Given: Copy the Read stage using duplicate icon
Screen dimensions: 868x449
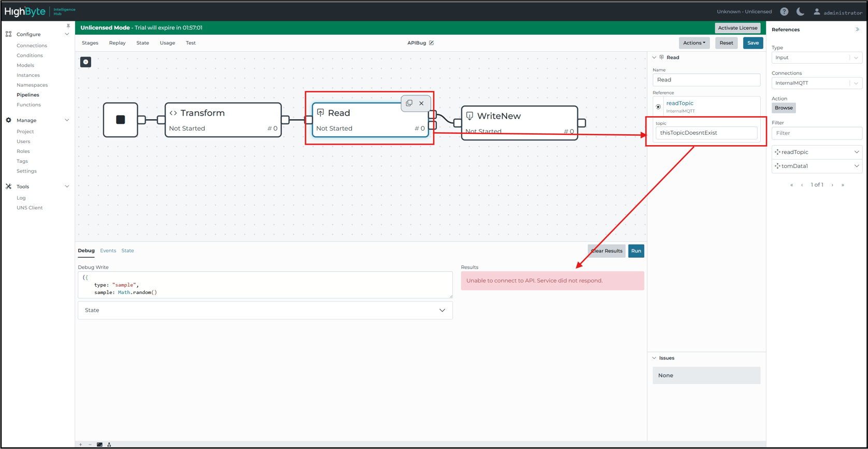Looking at the screenshot, I should click(409, 103).
